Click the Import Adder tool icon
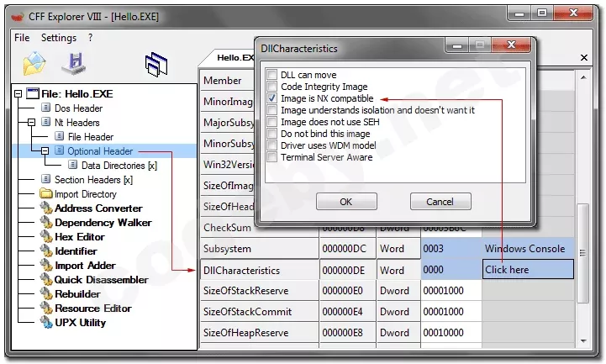Viewport: 606px width, 364px height. point(46,265)
